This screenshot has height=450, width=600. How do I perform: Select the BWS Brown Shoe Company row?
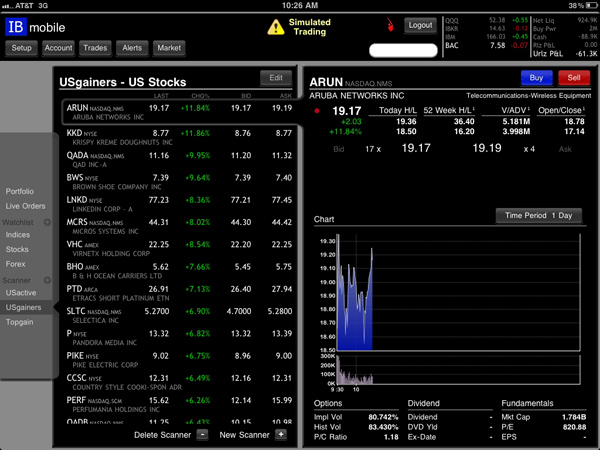[179, 182]
